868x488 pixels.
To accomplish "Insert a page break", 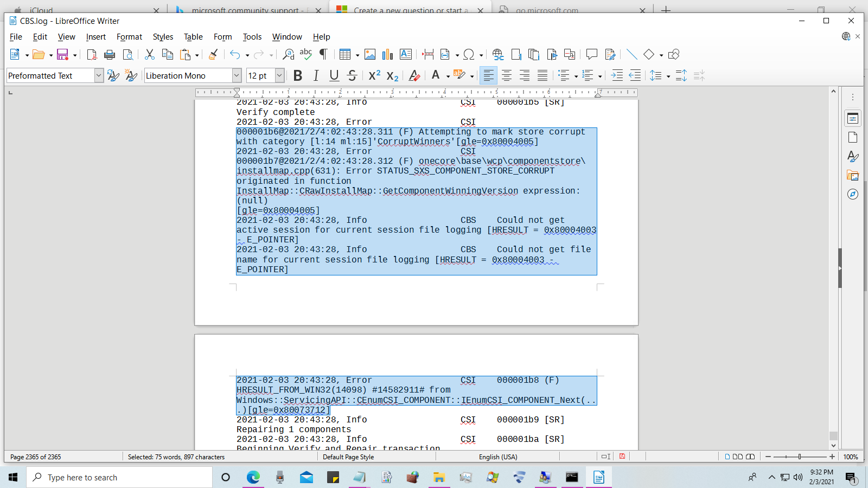I will click(x=427, y=54).
